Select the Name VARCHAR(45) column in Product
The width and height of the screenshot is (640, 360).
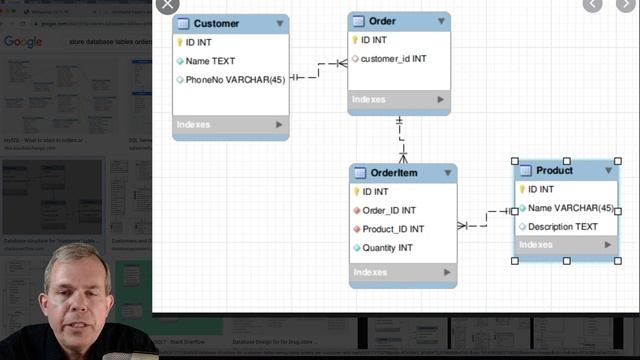571,208
